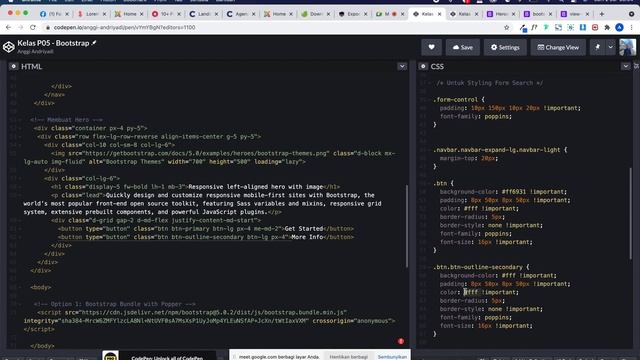The height and width of the screenshot is (360, 640).
Task: Click the CodePen logo icon
Action: point(9,47)
